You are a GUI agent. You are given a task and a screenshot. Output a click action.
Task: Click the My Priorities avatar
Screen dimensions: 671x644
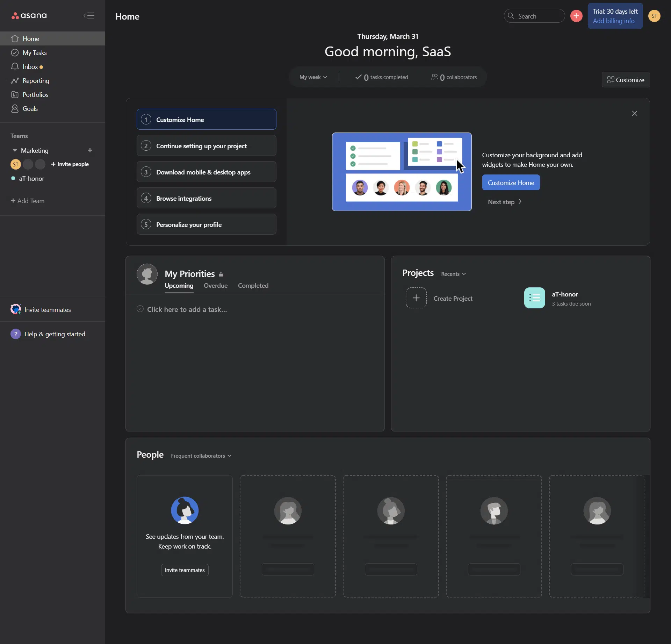point(147,274)
